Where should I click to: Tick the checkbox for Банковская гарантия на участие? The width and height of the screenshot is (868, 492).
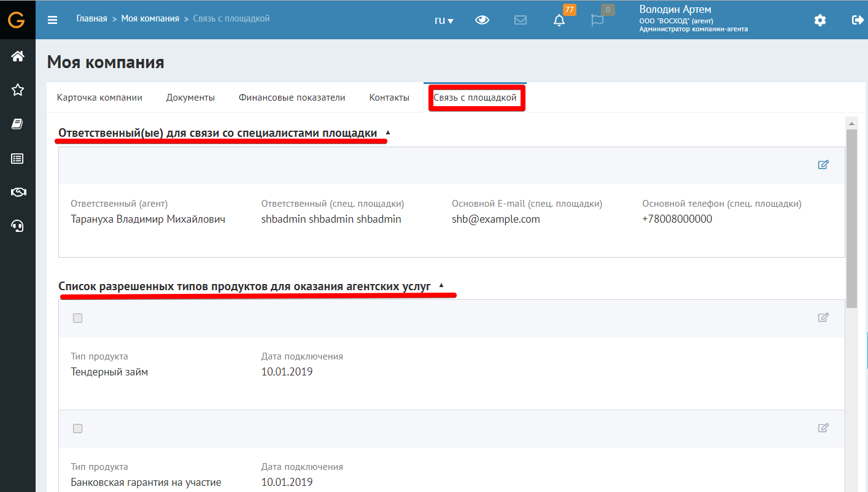pos(77,428)
